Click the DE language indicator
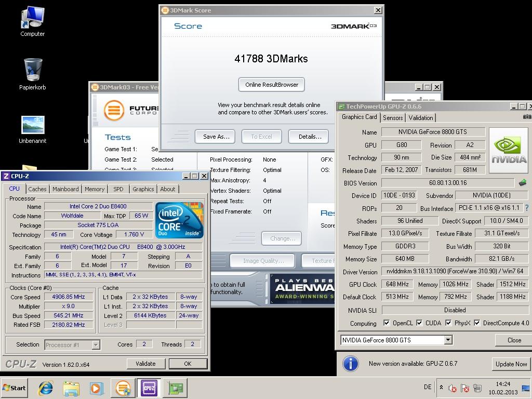532x399 pixels. pyautogui.click(x=428, y=387)
